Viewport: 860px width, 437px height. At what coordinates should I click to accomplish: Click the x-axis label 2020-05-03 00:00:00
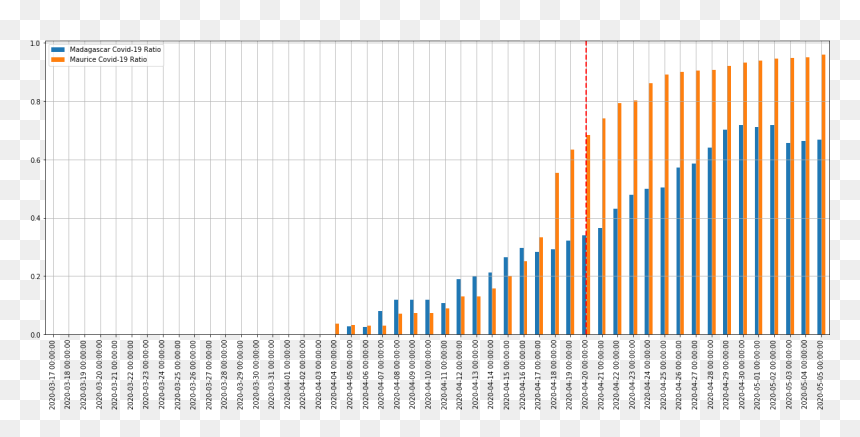791,374
